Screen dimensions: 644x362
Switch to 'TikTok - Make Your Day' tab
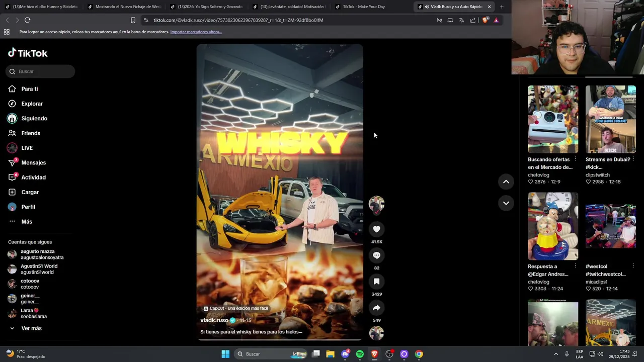371,7
